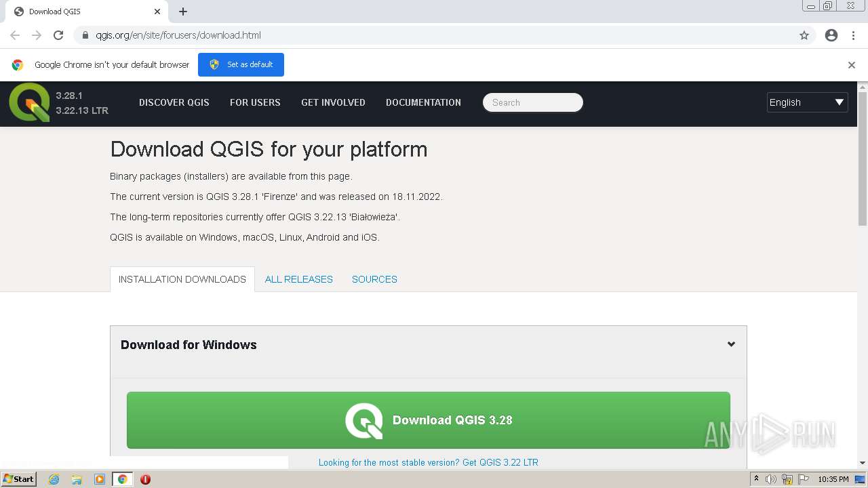This screenshot has width=868, height=488.
Task: Collapse the Download for Windows section
Action: pyautogui.click(x=731, y=344)
